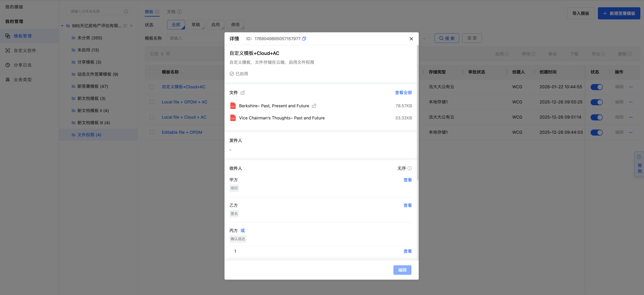Switch to the 文档 tab
644x295 pixels.
click(171, 12)
